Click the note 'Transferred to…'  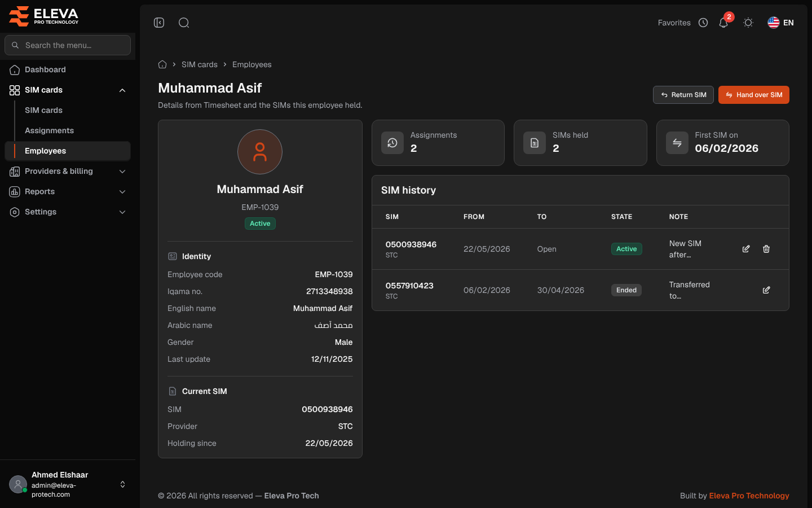(689, 290)
